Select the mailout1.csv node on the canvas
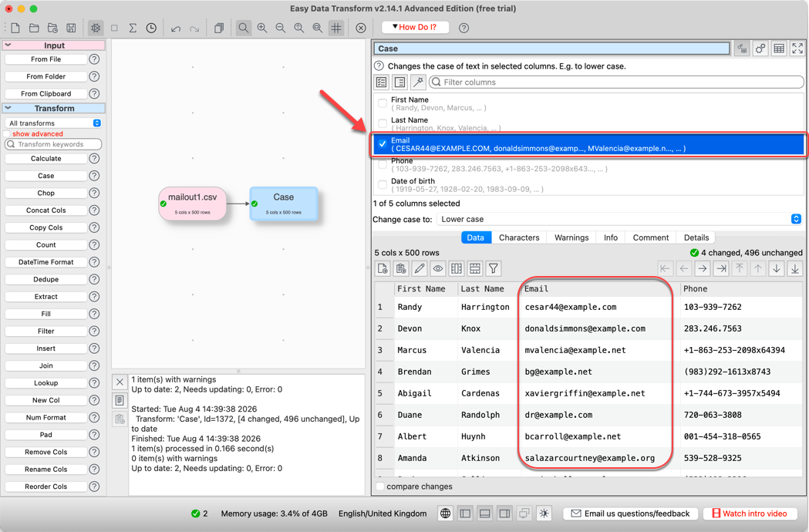Image resolution: width=809 pixels, height=532 pixels. click(x=193, y=204)
